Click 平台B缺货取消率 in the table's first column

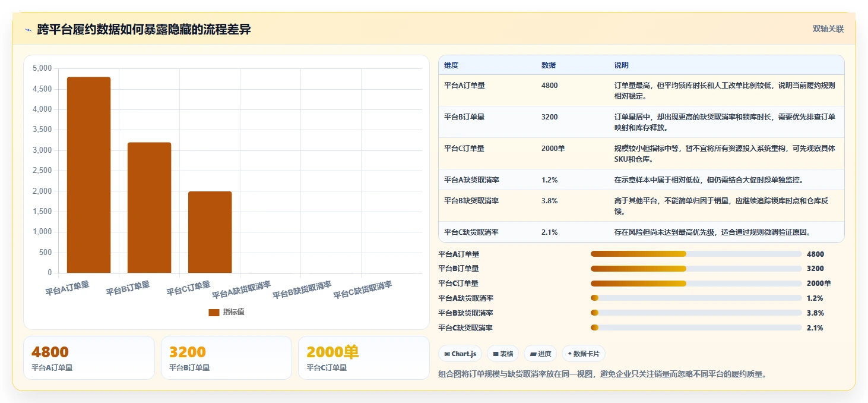[x=471, y=201]
